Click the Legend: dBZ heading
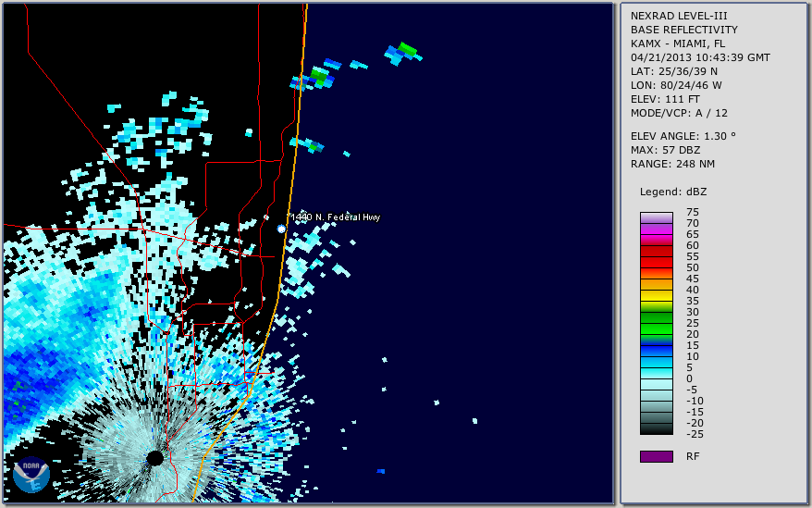 click(673, 192)
